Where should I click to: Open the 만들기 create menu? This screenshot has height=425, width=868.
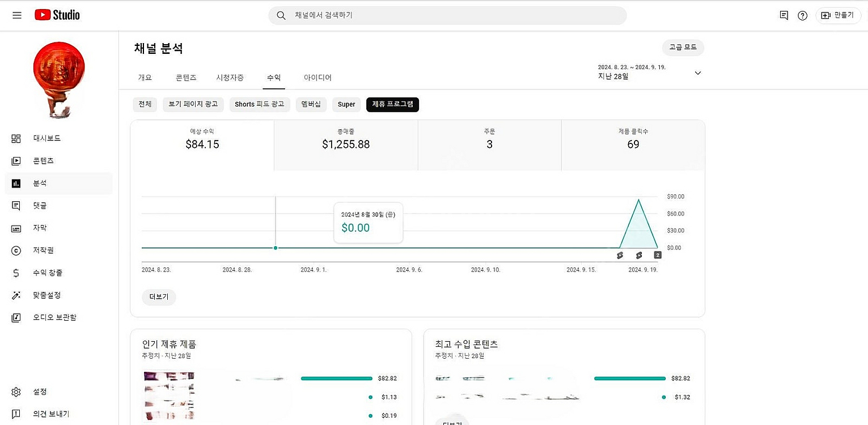coord(838,15)
